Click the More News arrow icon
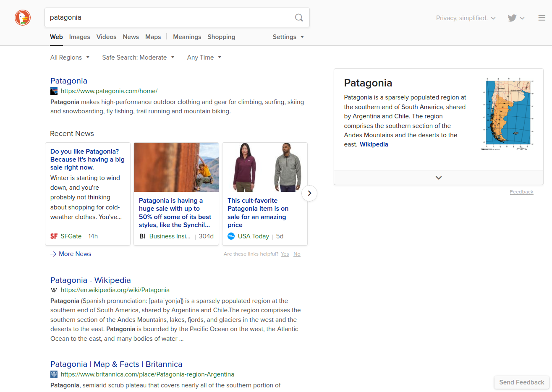The image size is (552, 392). tap(53, 254)
